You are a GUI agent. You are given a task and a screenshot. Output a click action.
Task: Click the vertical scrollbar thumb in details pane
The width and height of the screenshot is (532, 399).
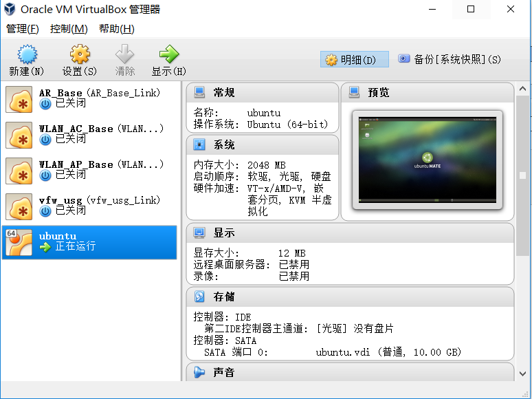tap(522, 175)
